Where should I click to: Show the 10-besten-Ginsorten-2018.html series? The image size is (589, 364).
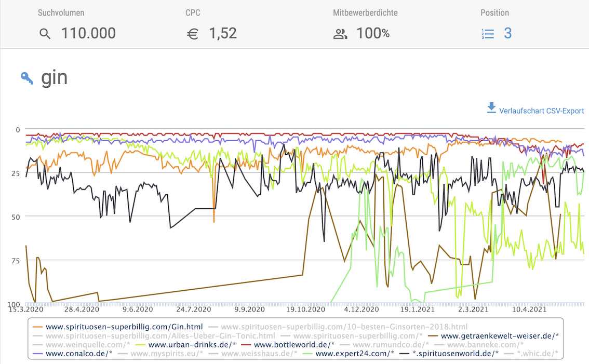point(338,327)
